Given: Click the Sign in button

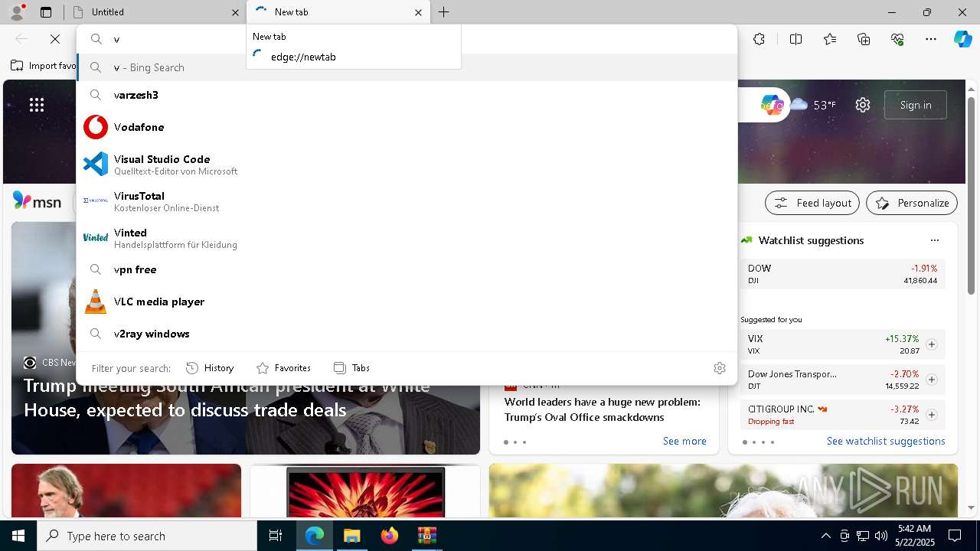Looking at the screenshot, I should [x=916, y=105].
